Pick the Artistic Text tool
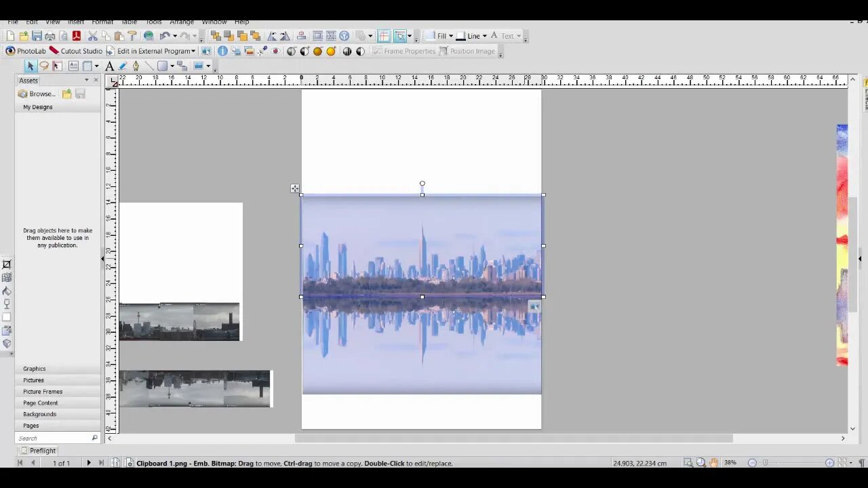868x488 pixels. pyautogui.click(x=109, y=66)
